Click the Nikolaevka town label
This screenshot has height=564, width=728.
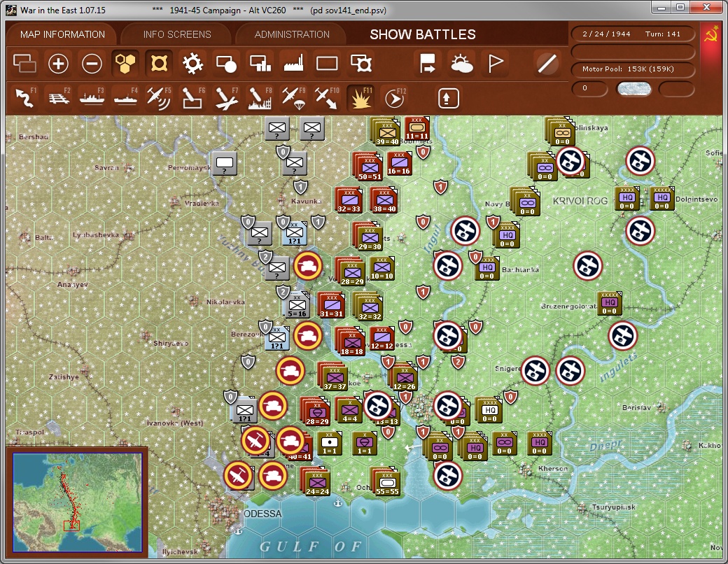(225, 302)
